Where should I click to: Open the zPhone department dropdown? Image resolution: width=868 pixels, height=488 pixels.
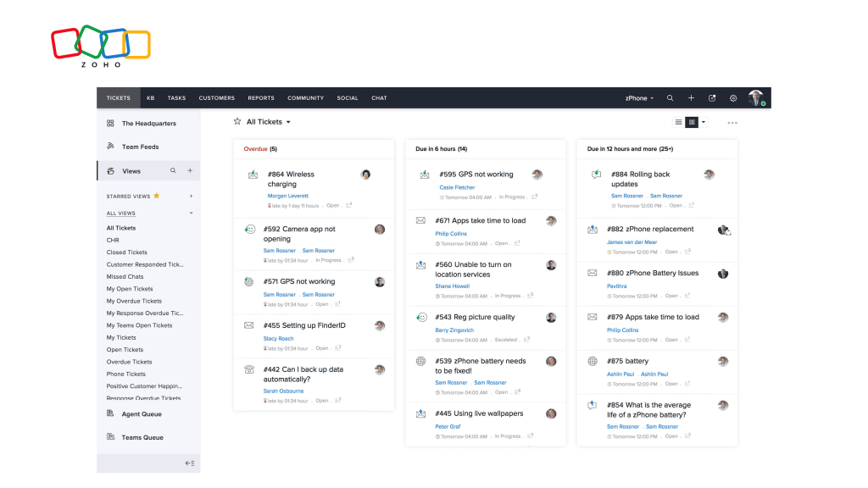click(638, 97)
